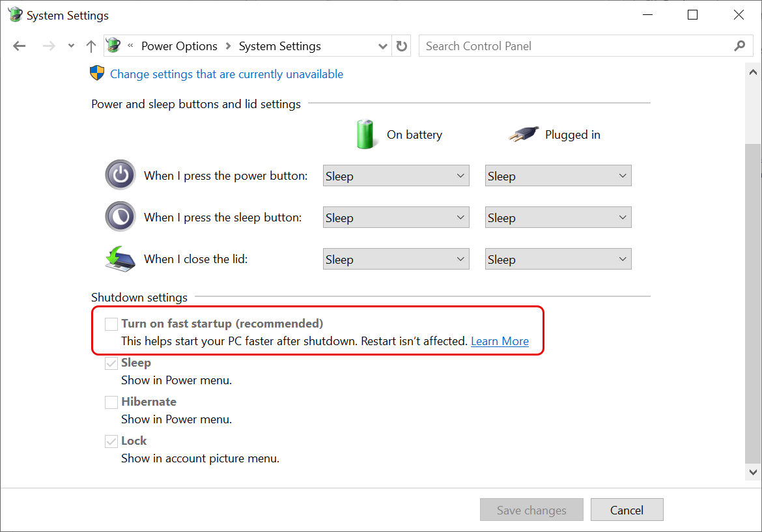Click the Back navigation arrow

point(20,46)
